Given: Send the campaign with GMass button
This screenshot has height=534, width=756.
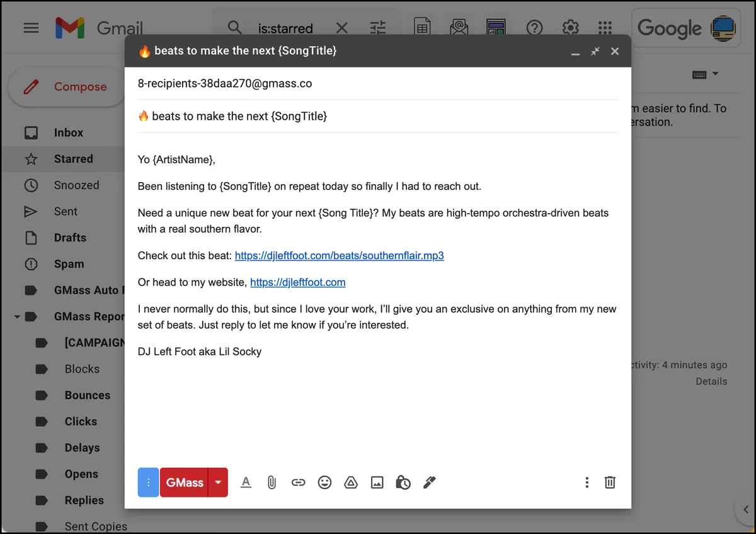Looking at the screenshot, I should pos(184,482).
